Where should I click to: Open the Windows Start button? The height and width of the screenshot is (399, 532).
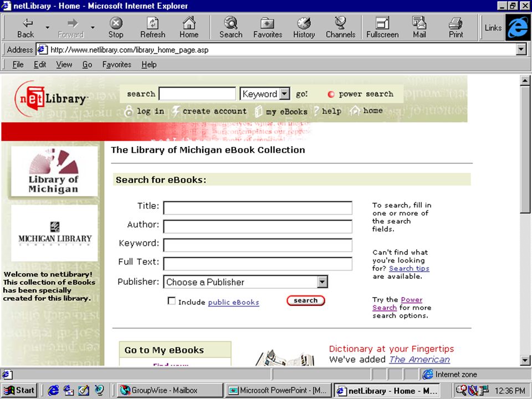point(19,390)
